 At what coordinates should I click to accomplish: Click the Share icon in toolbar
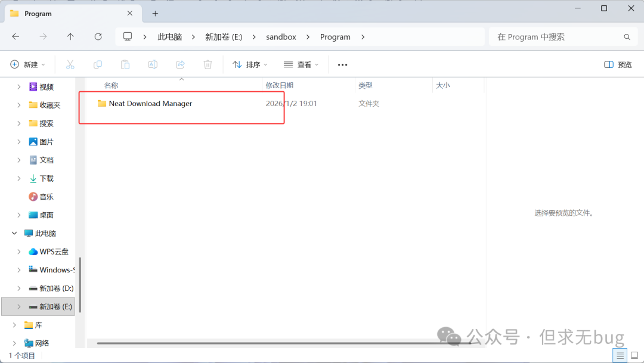pyautogui.click(x=180, y=64)
